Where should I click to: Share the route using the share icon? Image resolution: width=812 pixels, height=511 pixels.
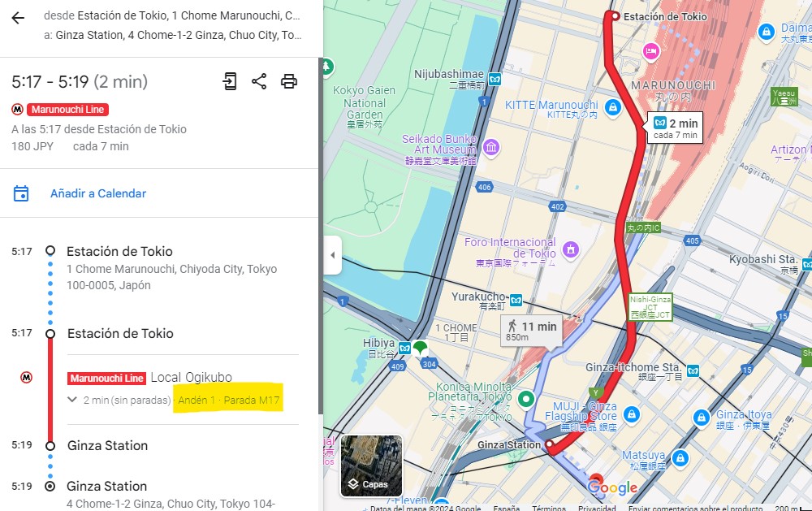click(x=259, y=81)
